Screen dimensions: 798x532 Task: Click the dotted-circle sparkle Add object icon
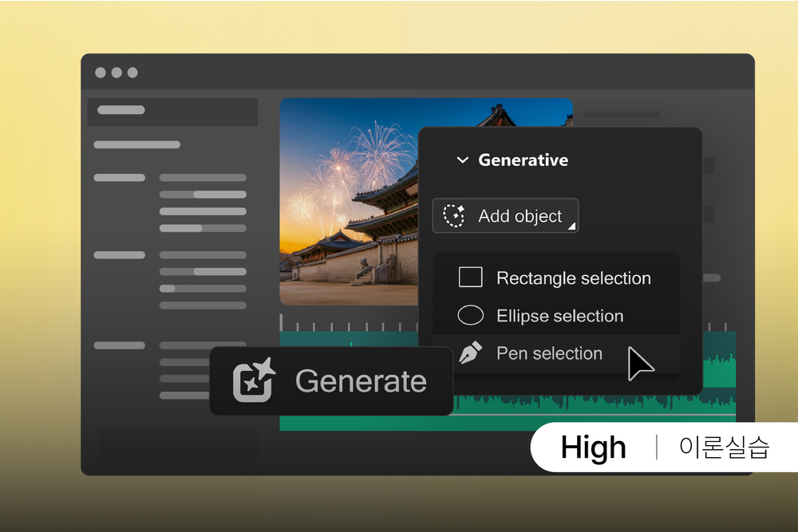(454, 216)
